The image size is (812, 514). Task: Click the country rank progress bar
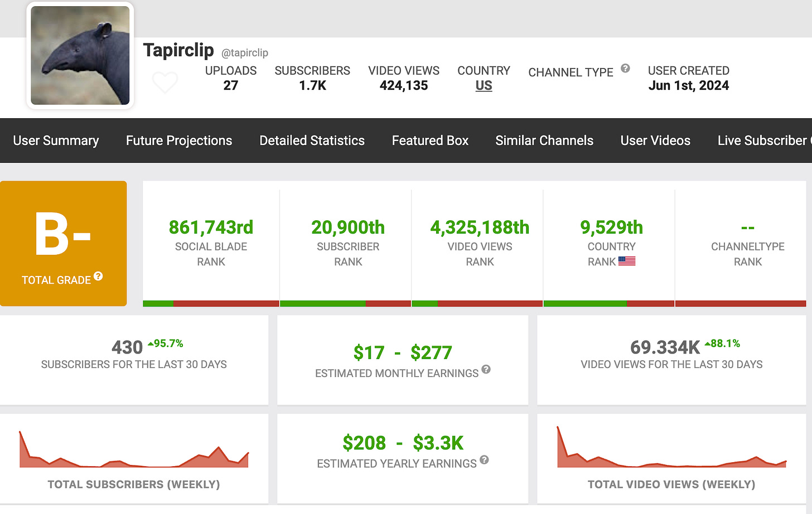pos(609,304)
